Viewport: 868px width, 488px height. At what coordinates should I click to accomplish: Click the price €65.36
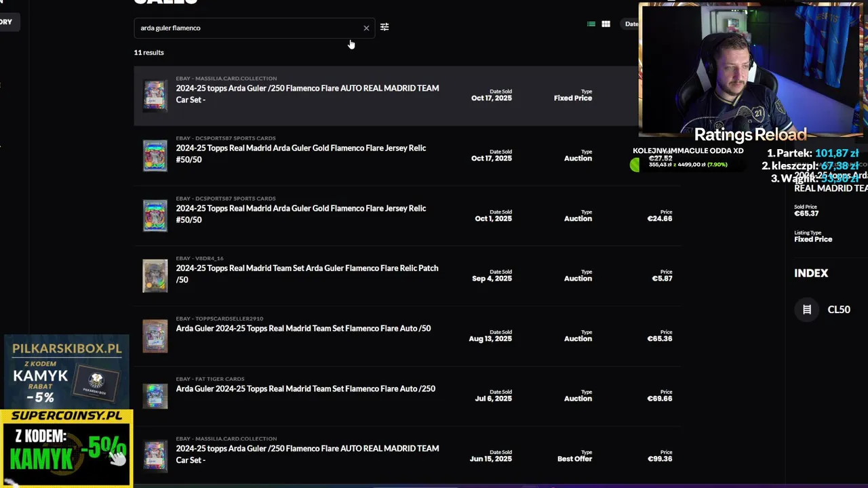pyautogui.click(x=659, y=339)
